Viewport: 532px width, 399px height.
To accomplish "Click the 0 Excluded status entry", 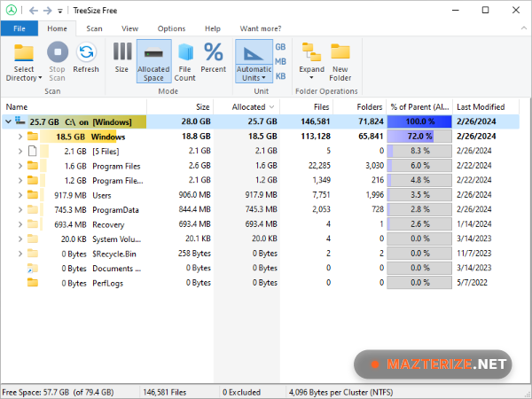I will point(241,392).
